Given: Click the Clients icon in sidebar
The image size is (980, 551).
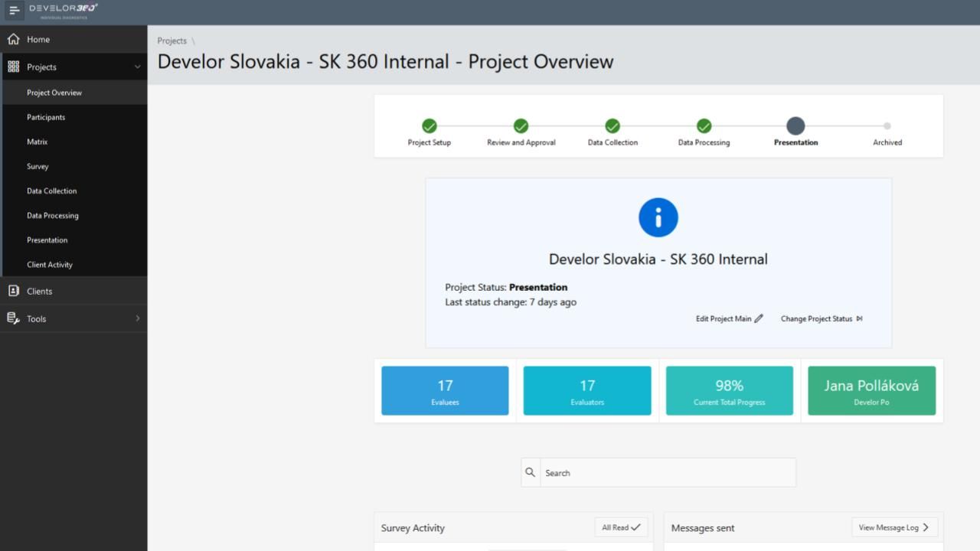Looking at the screenshot, I should click(x=13, y=291).
